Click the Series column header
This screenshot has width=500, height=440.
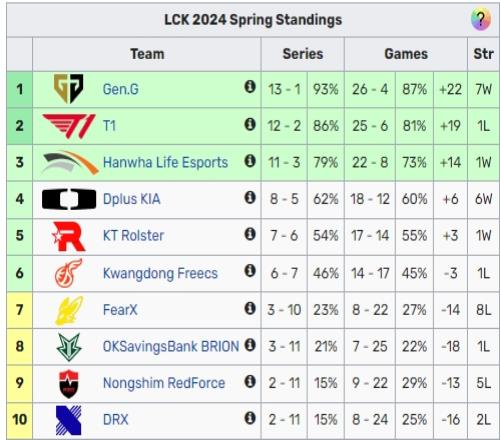[303, 54]
